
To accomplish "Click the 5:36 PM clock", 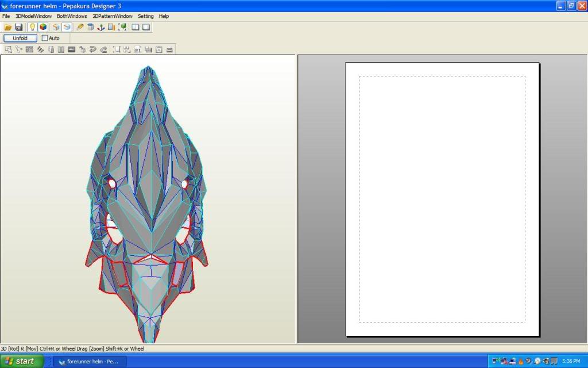I will pyautogui.click(x=571, y=361).
